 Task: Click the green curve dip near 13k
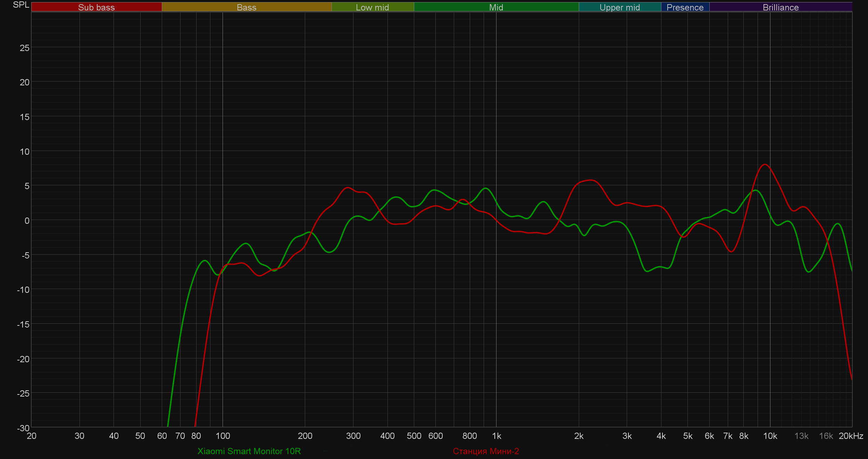point(809,272)
